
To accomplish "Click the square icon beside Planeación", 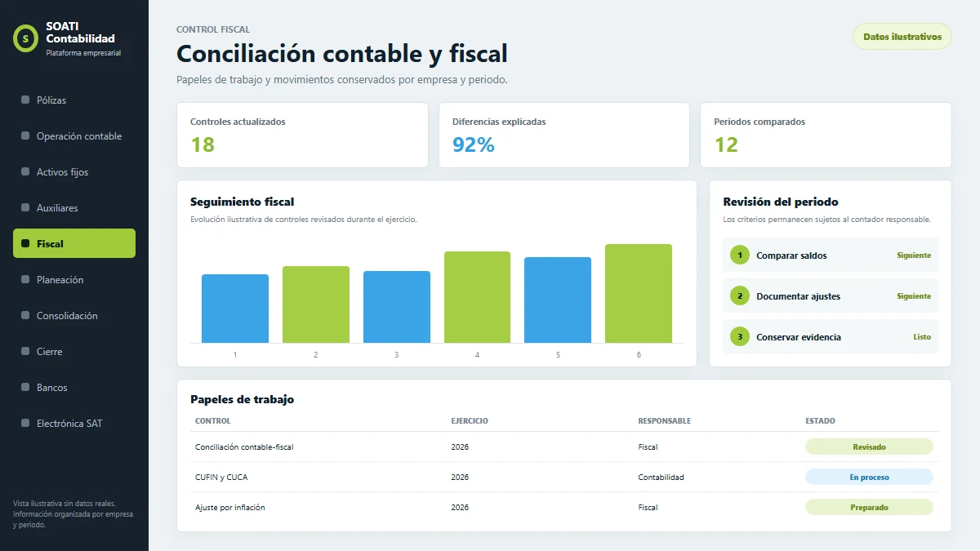I will (25, 279).
